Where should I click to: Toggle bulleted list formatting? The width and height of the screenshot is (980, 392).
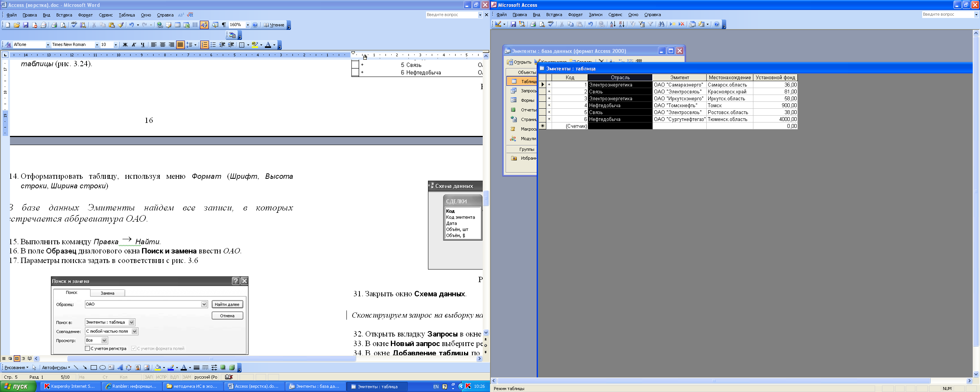tap(213, 45)
